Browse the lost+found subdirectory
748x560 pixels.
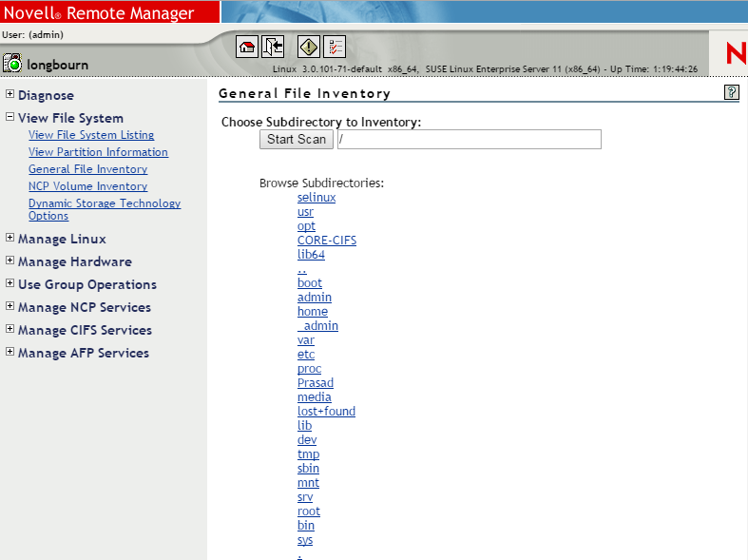(x=326, y=412)
